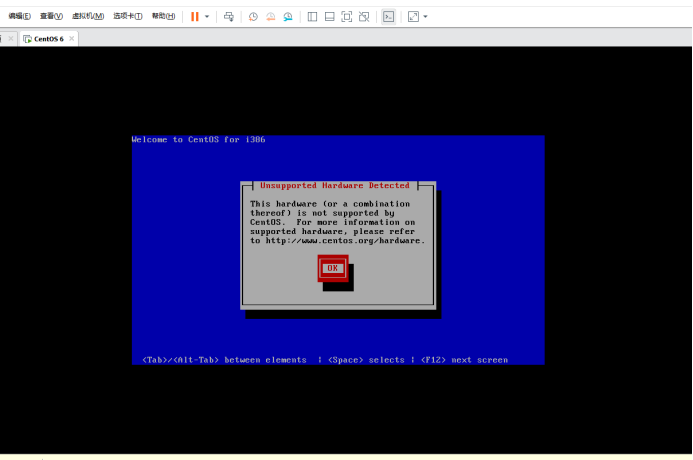Open the 查看(V) menu
Image resolution: width=693 pixels, height=460 pixels.
click(51, 16)
